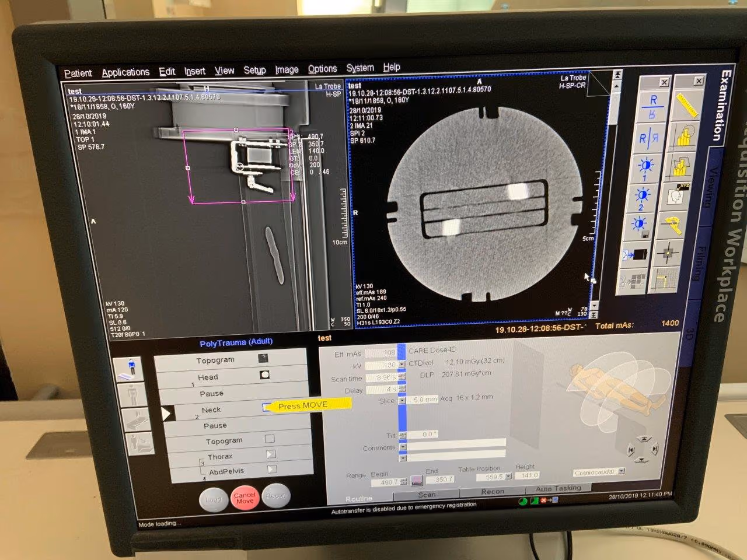Switch to the Auto Tasking tab
The image size is (747, 560).
[558, 488]
